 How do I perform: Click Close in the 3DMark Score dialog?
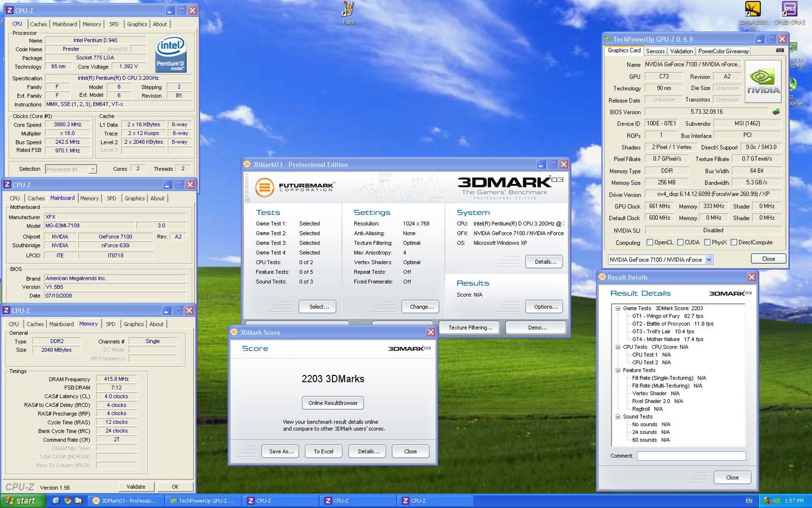[411, 451]
